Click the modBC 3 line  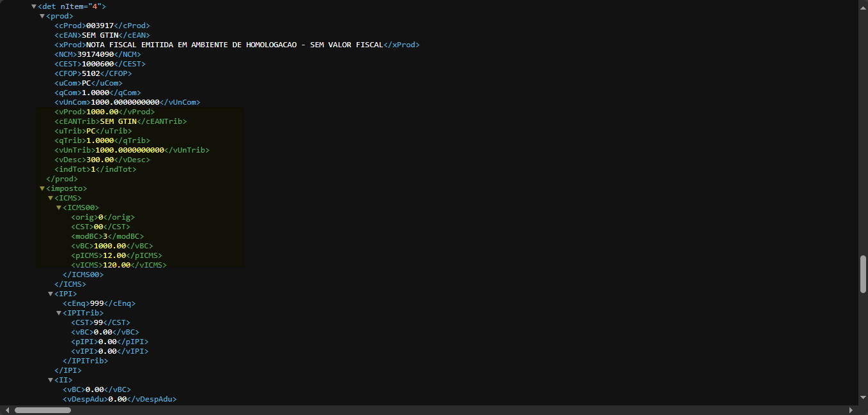(x=107, y=236)
